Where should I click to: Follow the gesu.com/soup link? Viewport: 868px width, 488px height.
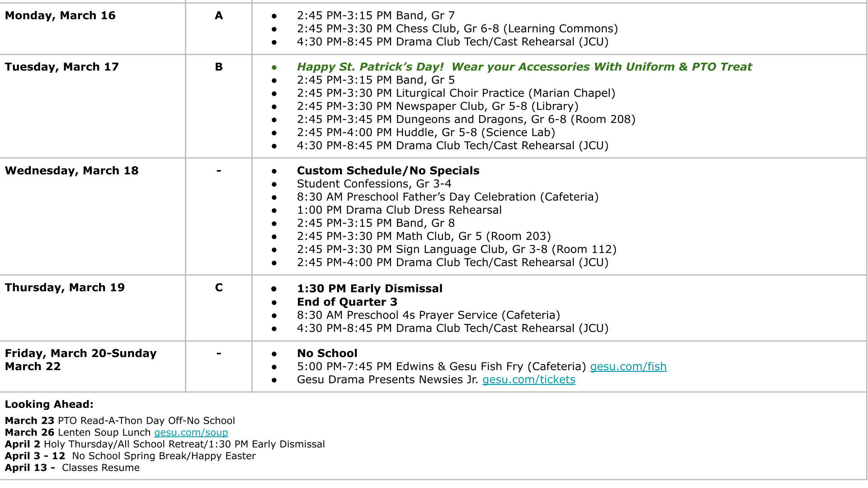click(x=191, y=432)
